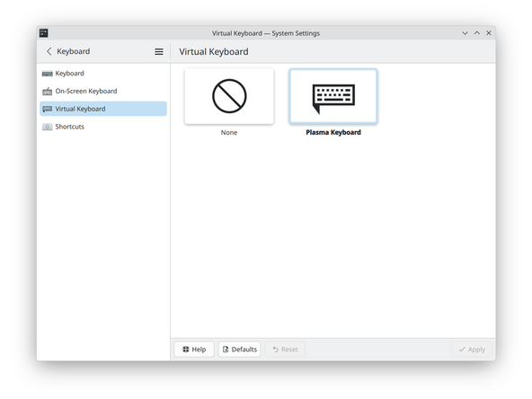Click the Virtual Keyboard page heading
Screen dimensions: 532x399
pyautogui.click(x=214, y=51)
